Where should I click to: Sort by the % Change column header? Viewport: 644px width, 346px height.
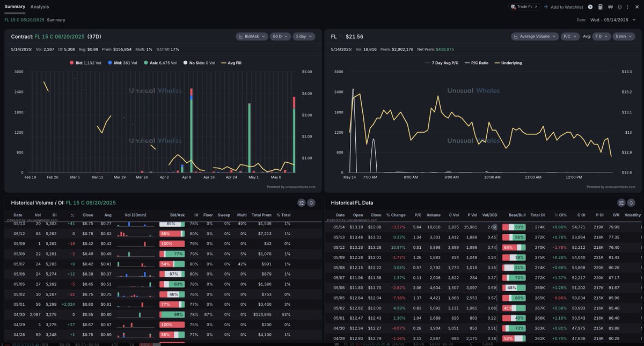click(396, 215)
